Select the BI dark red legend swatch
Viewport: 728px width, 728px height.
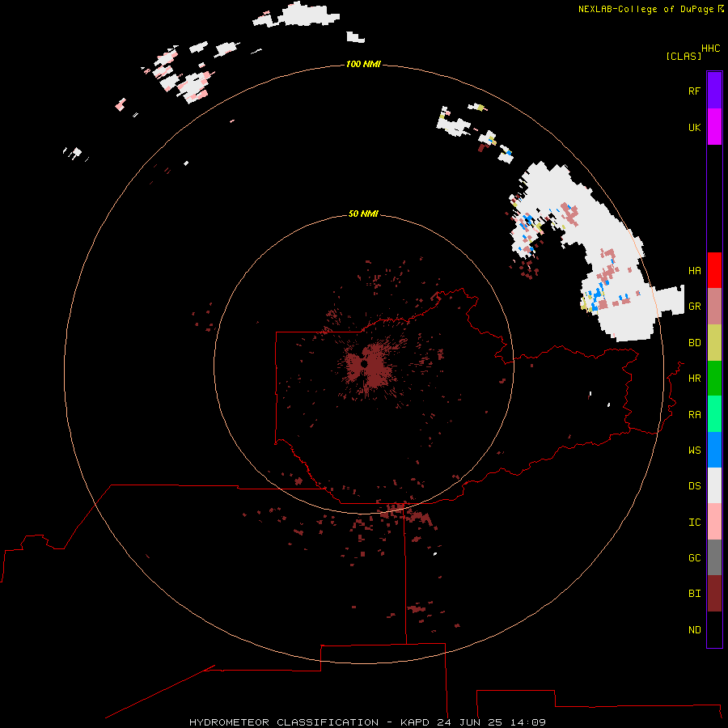[x=714, y=594]
